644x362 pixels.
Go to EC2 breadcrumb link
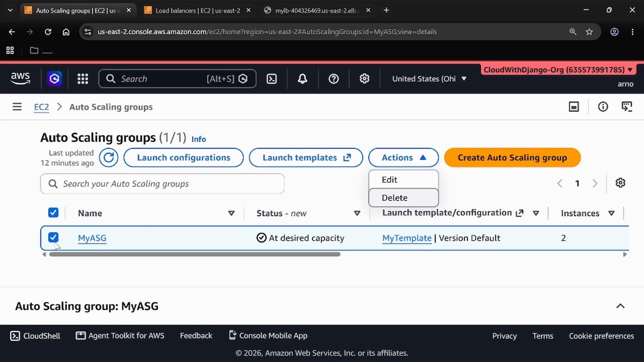point(42,107)
